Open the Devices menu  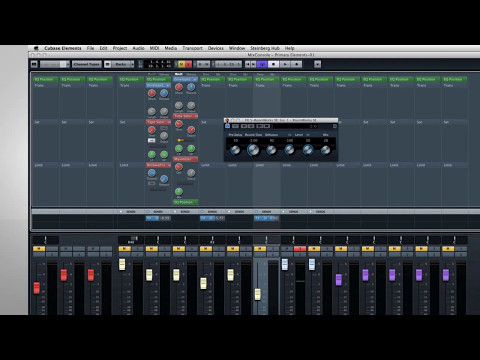216,48
